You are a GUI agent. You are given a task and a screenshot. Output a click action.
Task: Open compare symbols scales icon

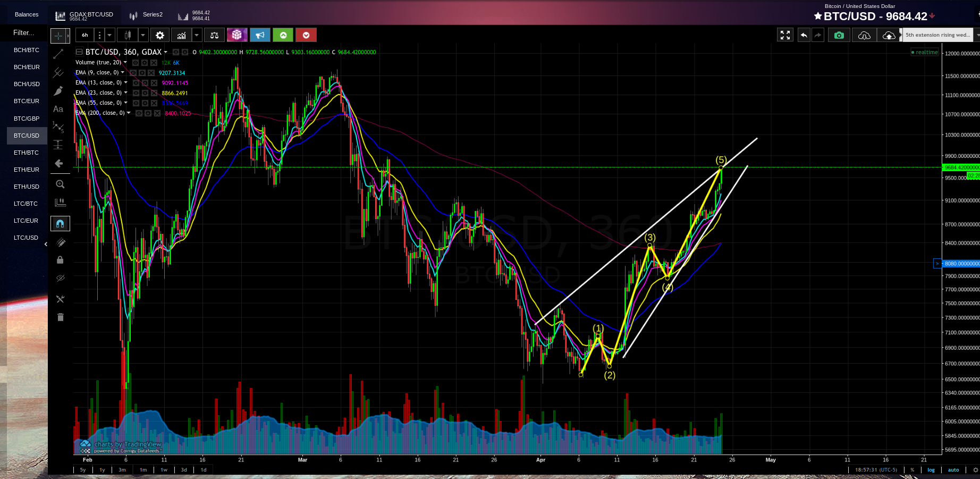215,35
